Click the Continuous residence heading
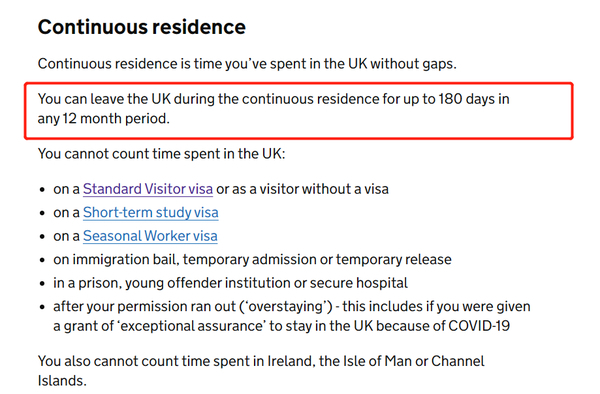The width and height of the screenshot is (600, 394). (142, 27)
